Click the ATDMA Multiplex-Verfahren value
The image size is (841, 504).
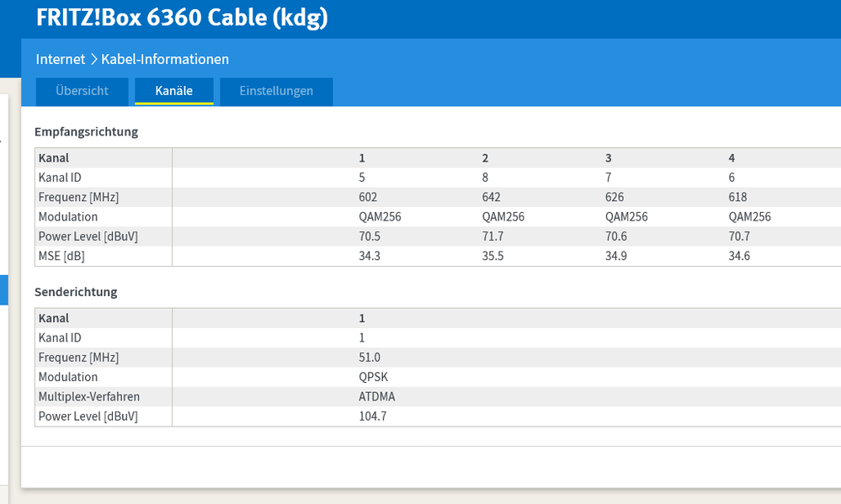tap(375, 396)
